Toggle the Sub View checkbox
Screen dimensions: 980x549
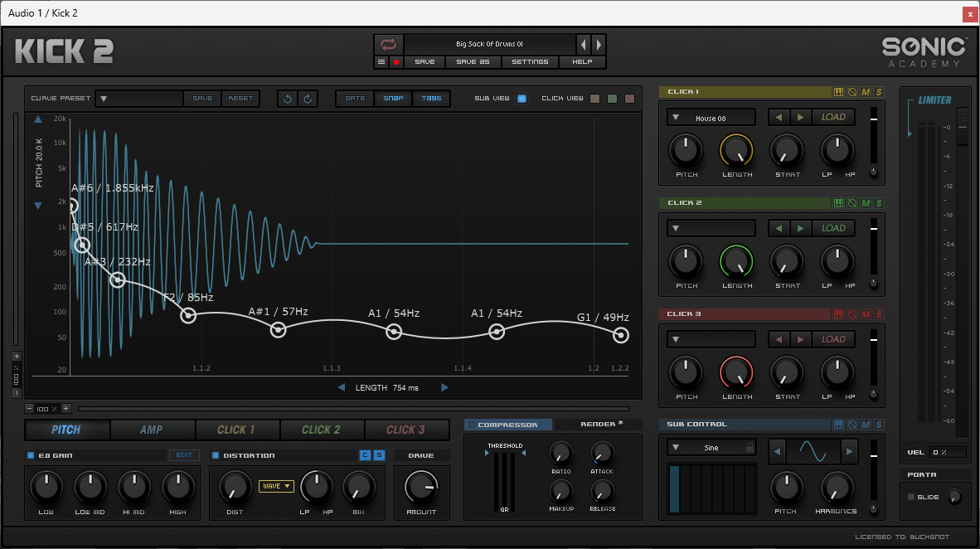tap(522, 98)
